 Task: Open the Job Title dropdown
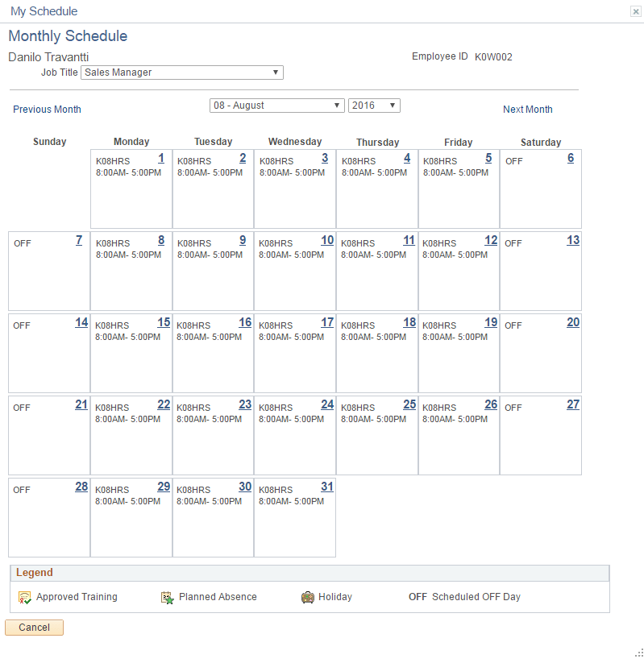(275, 72)
